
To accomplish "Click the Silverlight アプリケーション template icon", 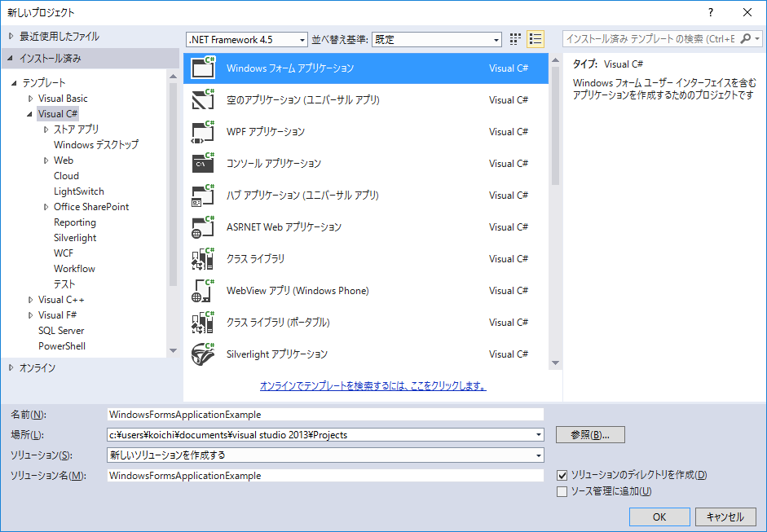I will click(x=203, y=354).
